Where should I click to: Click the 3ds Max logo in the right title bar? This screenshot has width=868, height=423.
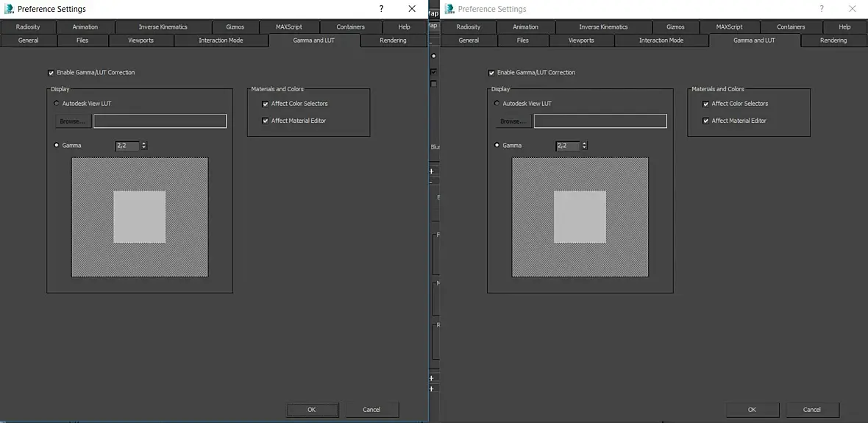tap(449, 9)
